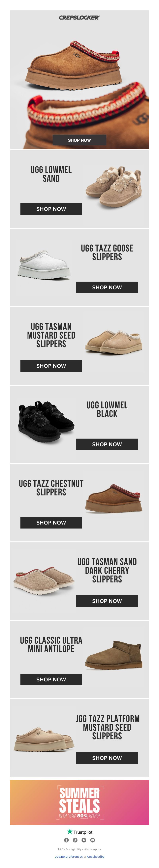Shop now for Classic Ultra Mini Antilope
This screenshot has height=868, width=159.
point(51,679)
